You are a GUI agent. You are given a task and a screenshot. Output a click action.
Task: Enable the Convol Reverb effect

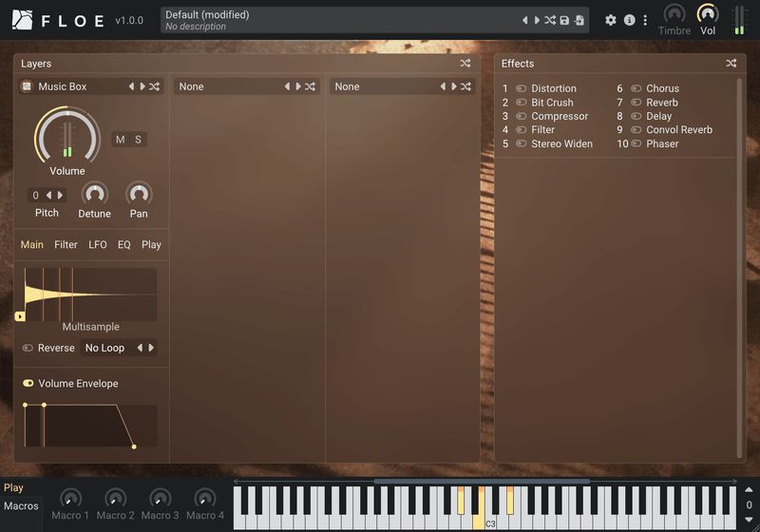(636, 130)
